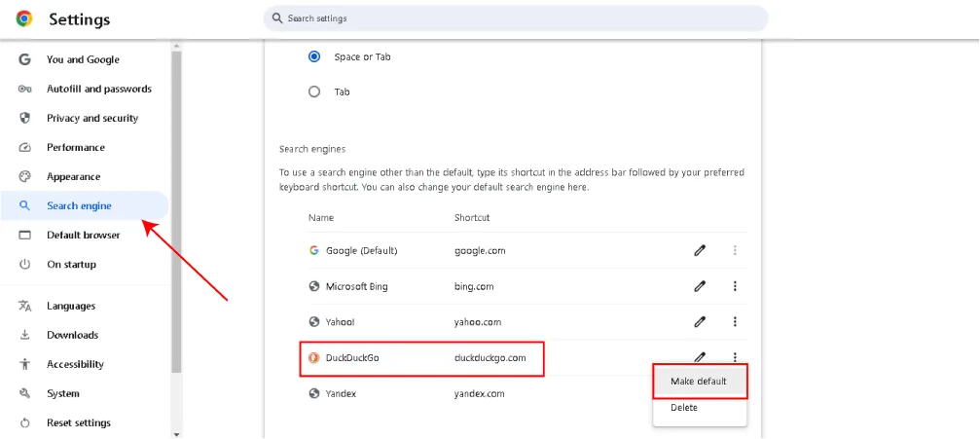Viewport: 980px width, 439px height.
Task: Click the reset icon for Reset settings
Action: [x=25, y=422]
